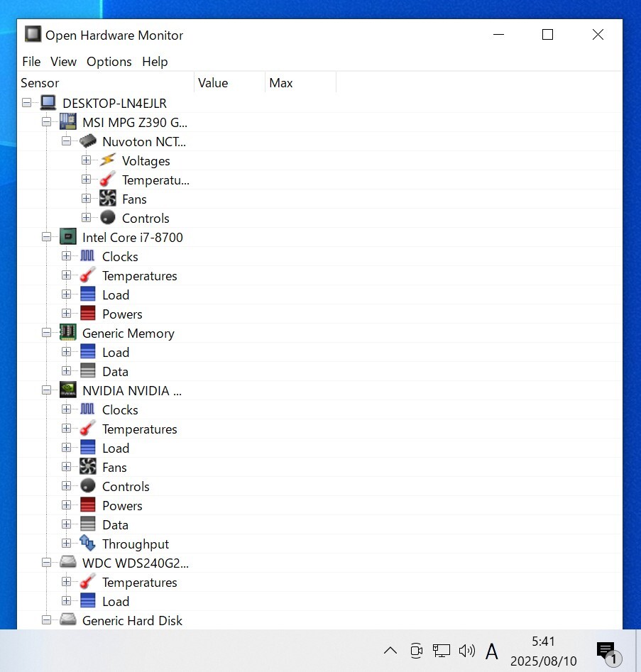Screen dimensions: 641x672
Task: Click the Clocks waveform icon under Intel Core
Action: pos(87,256)
